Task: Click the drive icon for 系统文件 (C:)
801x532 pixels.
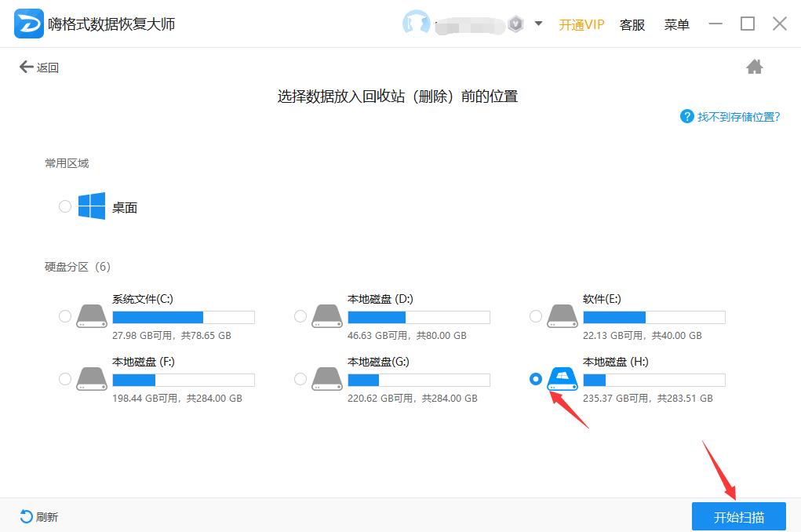Action: [x=92, y=316]
